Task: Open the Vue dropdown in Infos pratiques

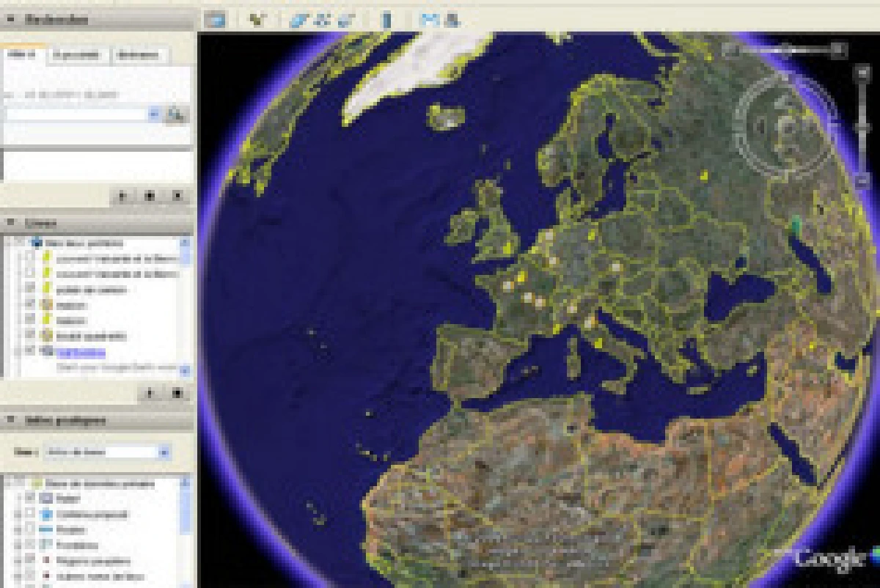Action: [107, 452]
